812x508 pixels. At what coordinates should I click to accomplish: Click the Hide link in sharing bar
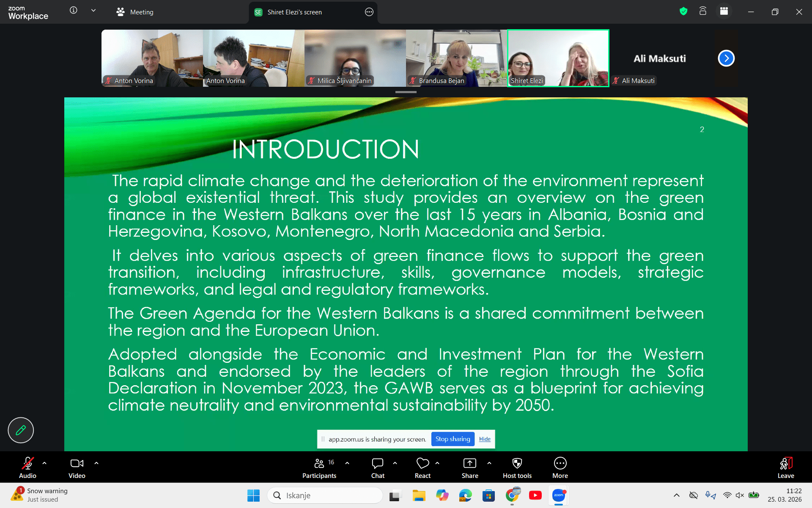485,439
